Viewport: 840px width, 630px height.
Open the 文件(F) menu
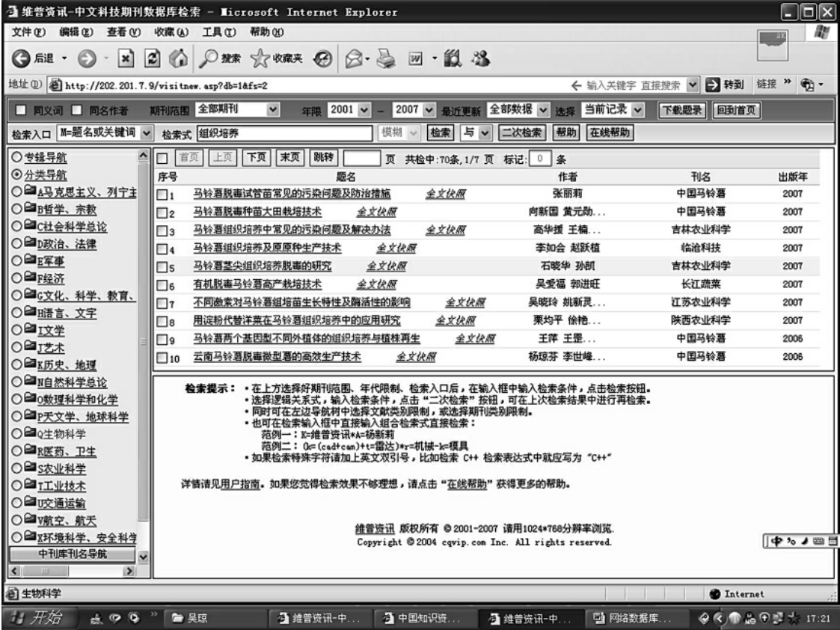[28, 32]
